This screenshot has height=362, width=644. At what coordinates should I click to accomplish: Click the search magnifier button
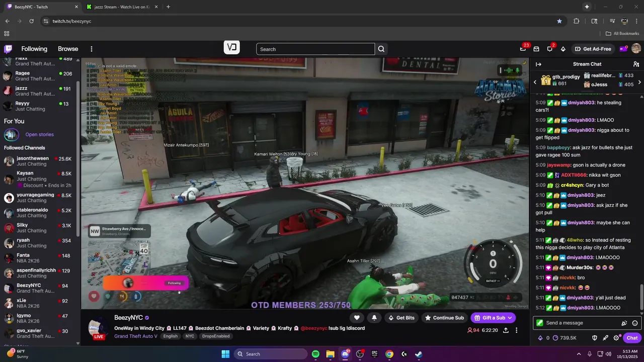(x=381, y=49)
